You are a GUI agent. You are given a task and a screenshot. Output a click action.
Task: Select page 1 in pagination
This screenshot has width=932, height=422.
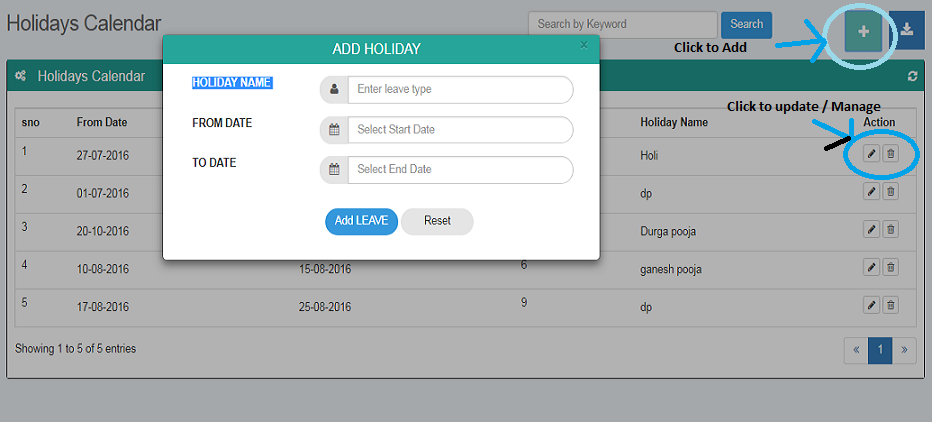click(x=880, y=349)
